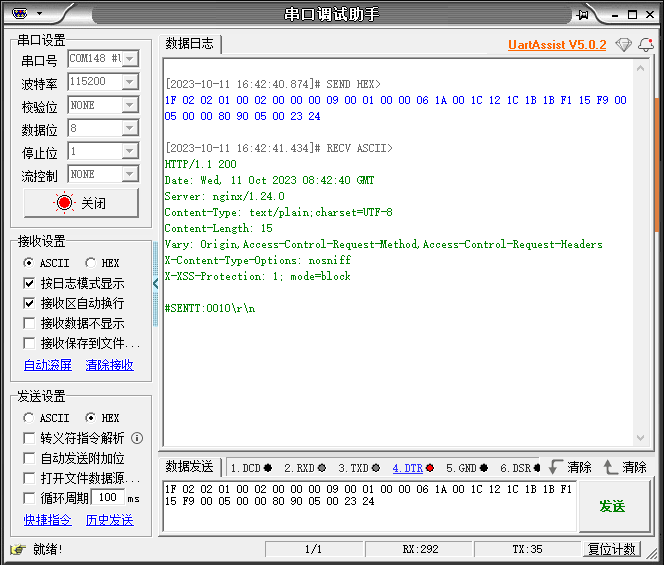Check 自动发送附加位 checkbox
The image size is (664, 565).
click(29, 458)
